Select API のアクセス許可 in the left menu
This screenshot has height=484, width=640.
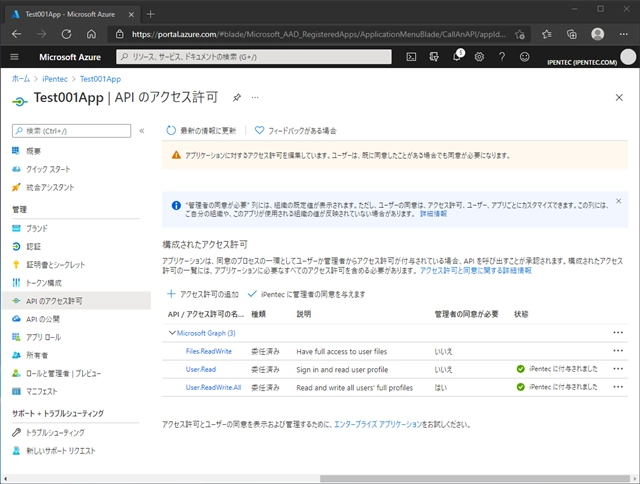point(76,301)
